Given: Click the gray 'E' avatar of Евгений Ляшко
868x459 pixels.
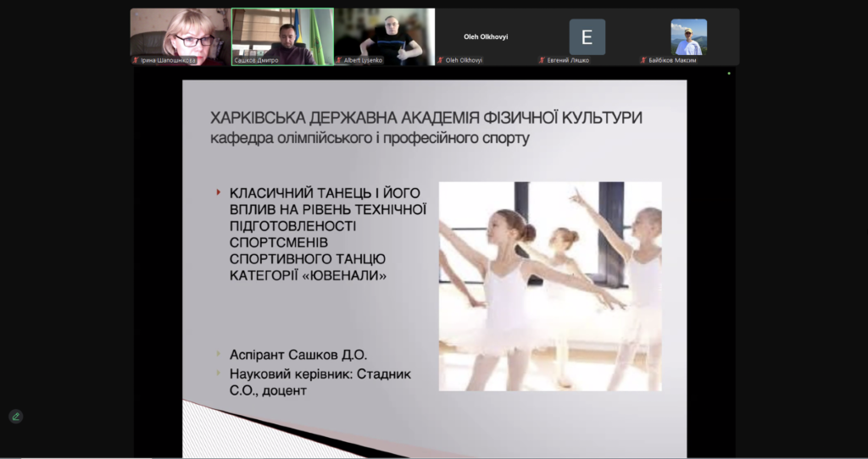Looking at the screenshot, I should pos(587,37).
